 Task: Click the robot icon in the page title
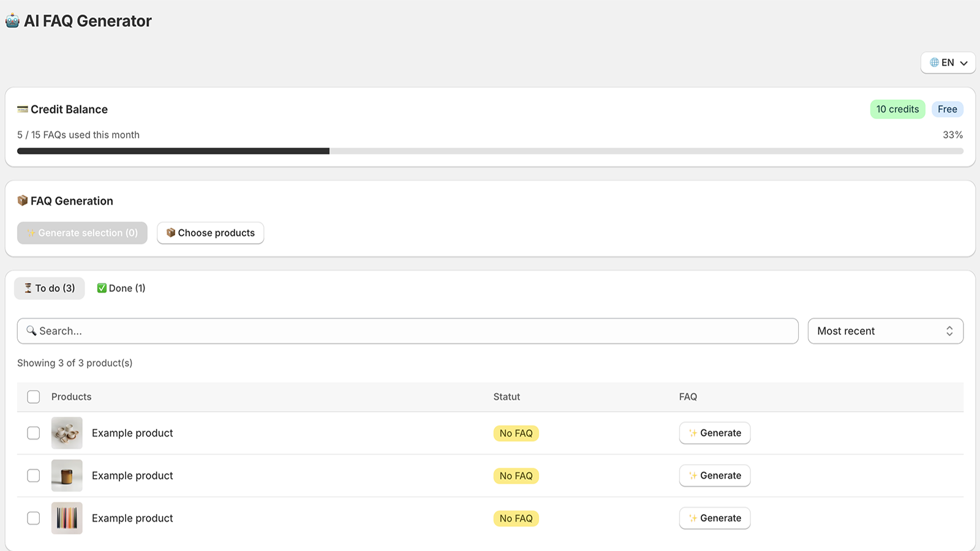pos(12,20)
